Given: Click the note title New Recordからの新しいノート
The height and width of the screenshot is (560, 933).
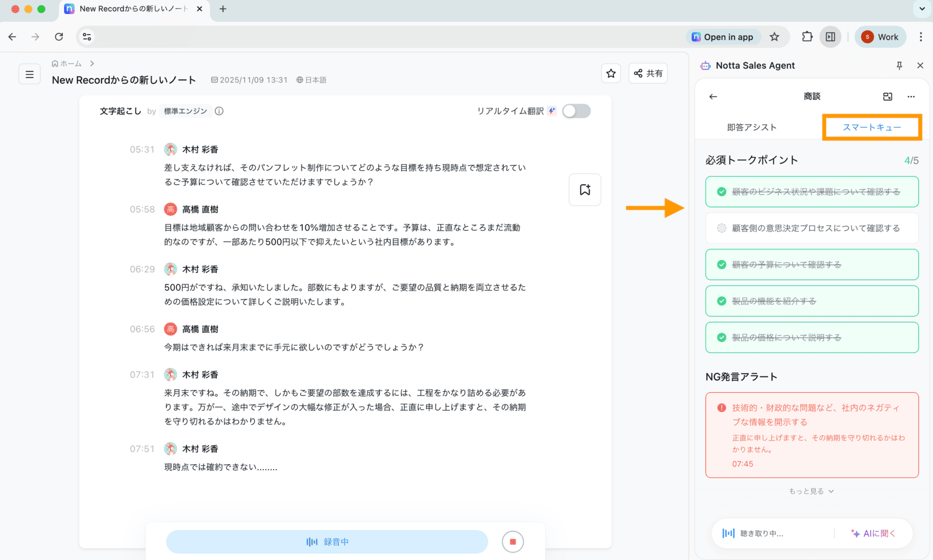Looking at the screenshot, I should coord(124,80).
